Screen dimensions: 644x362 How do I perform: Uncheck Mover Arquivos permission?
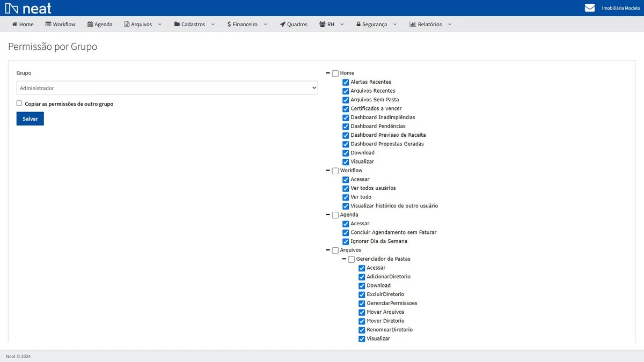(362, 312)
